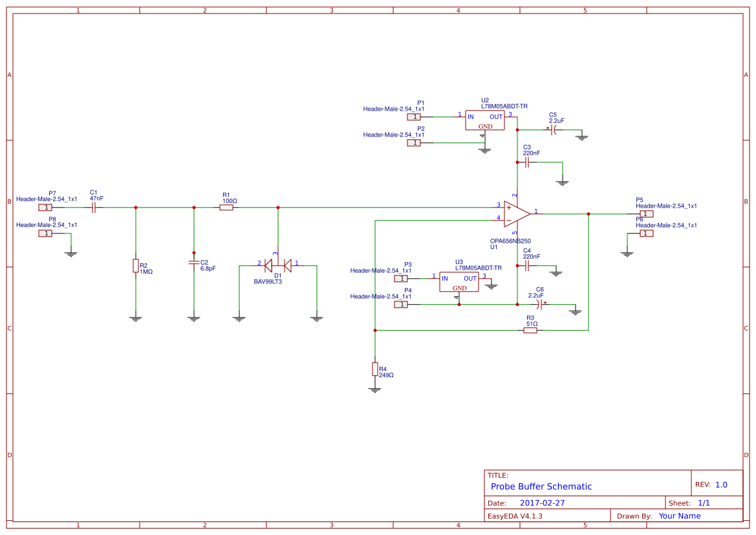Select the R2 1MΩ resistor symbol

(x=136, y=266)
